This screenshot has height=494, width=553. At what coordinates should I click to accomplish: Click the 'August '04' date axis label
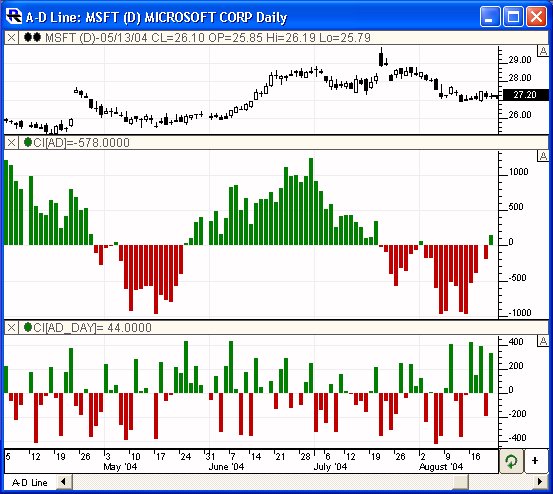[441, 467]
